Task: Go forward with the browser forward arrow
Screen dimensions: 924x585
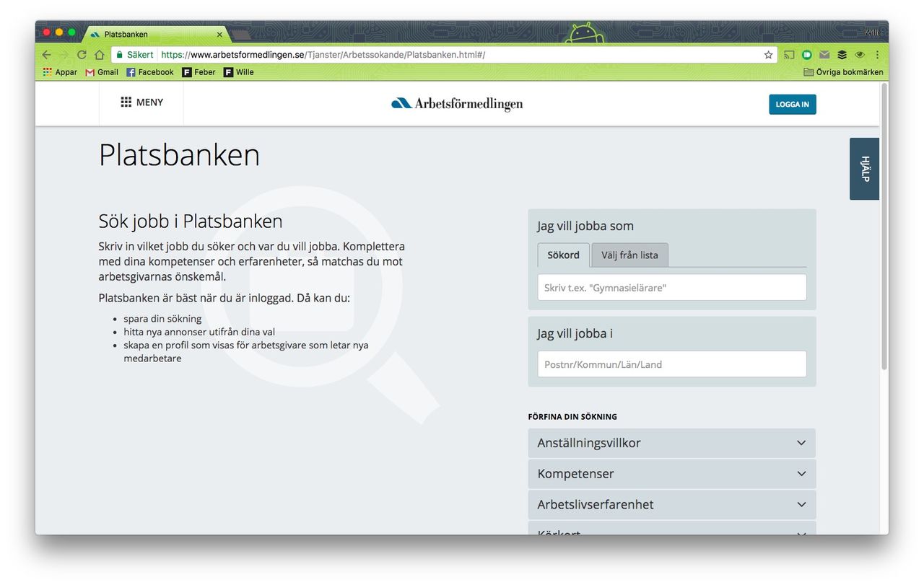Action: click(x=64, y=55)
